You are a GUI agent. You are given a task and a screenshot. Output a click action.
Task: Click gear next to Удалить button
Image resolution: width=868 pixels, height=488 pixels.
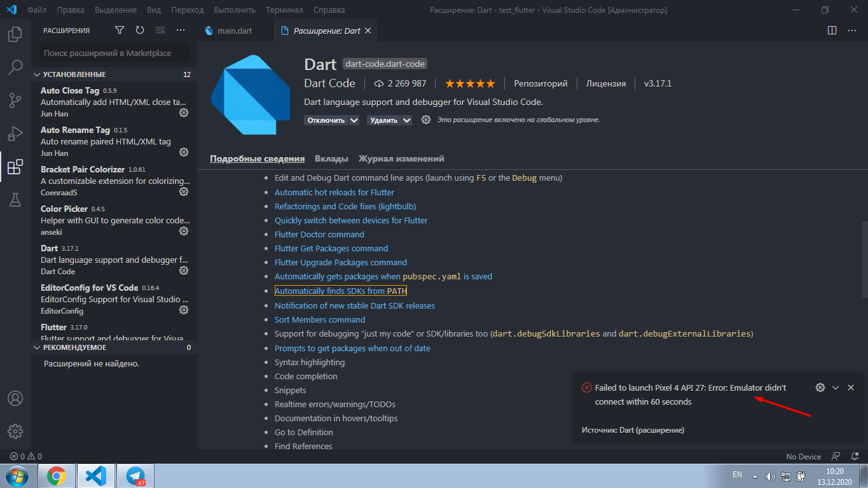426,120
